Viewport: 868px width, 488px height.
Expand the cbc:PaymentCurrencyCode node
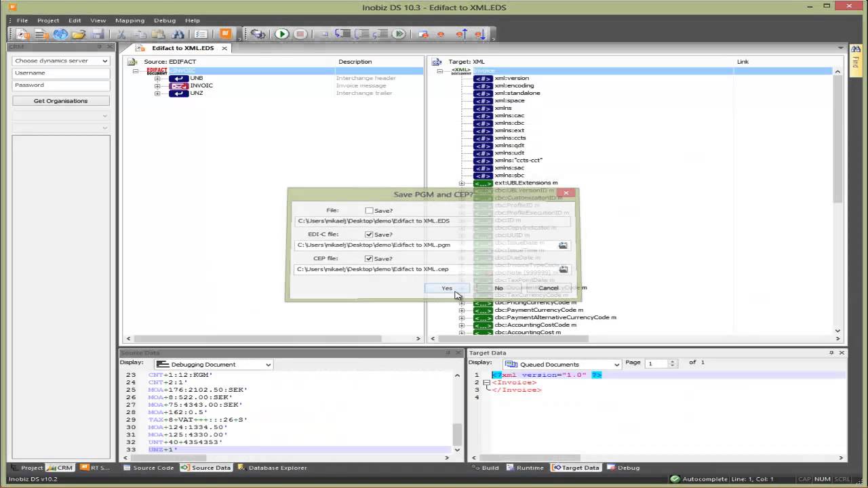[462, 310]
